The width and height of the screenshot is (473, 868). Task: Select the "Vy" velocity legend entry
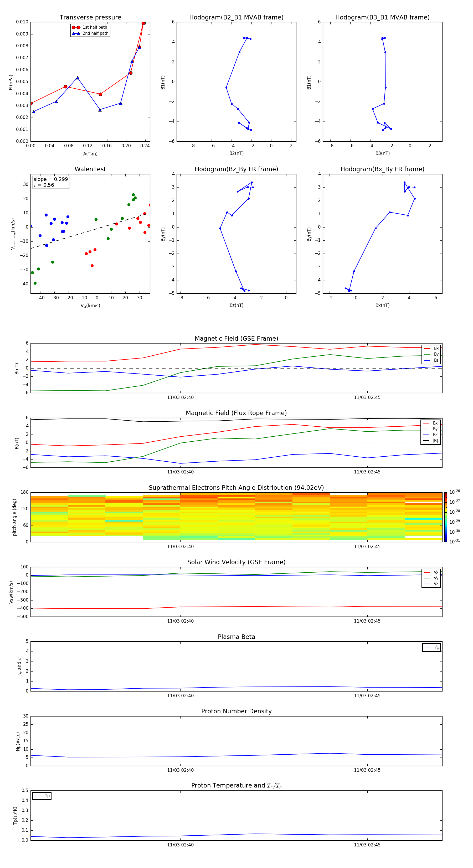coord(431,578)
